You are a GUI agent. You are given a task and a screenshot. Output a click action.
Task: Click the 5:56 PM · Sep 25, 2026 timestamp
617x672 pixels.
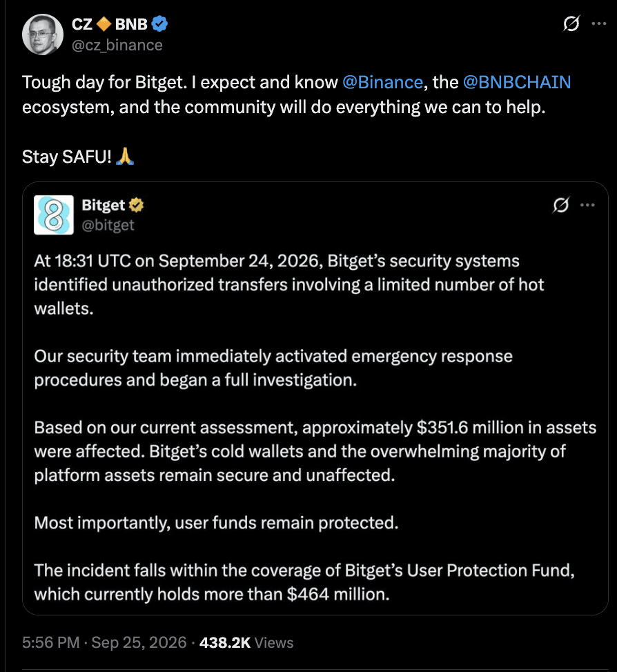104,642
